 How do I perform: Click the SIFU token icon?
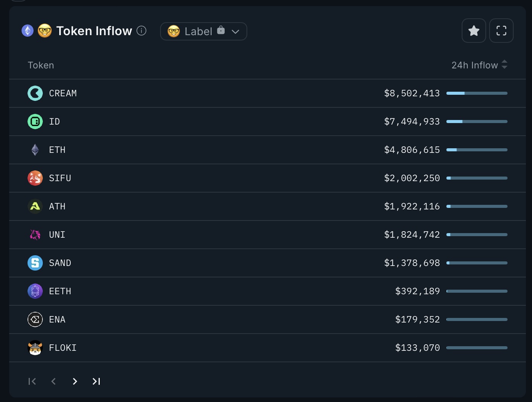point(35,178)
